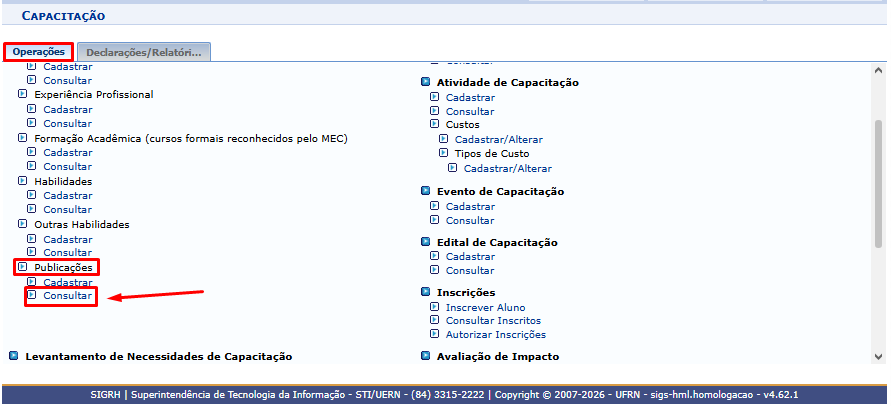Open Consultar under Publicações

pos(68,296)
